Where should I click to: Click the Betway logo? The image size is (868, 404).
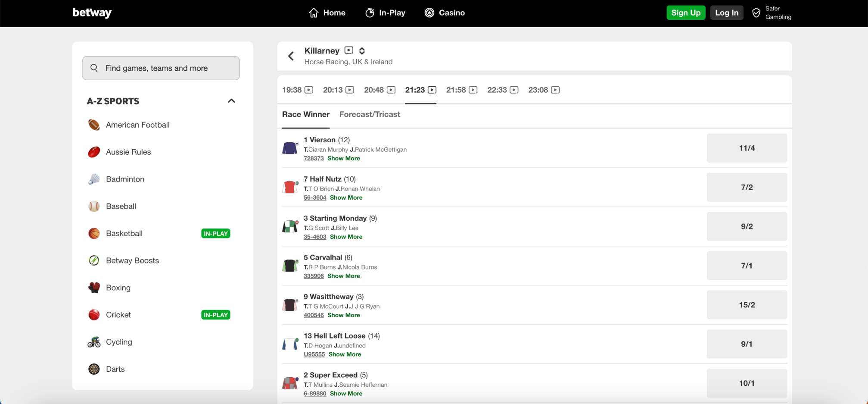(x=92, y=13)
